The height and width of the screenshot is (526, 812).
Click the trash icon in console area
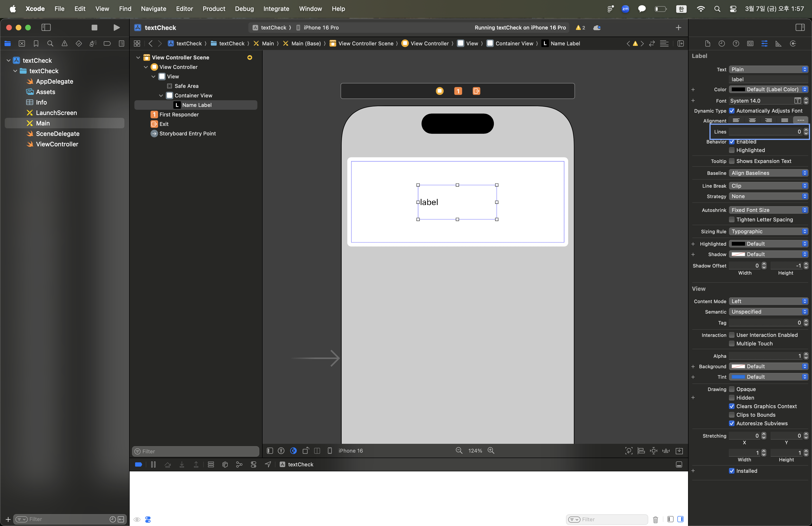[655, 519]
